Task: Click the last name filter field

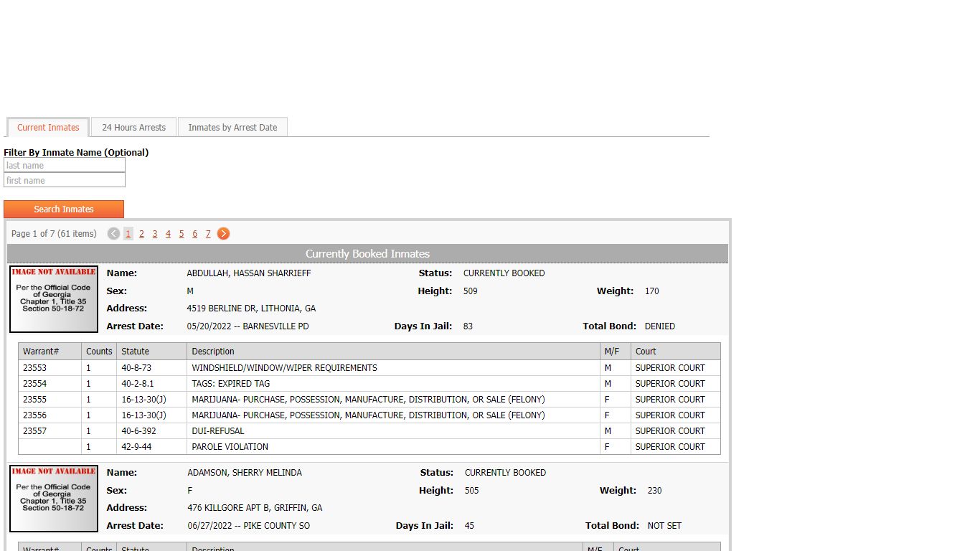Action: coord(65,165)
